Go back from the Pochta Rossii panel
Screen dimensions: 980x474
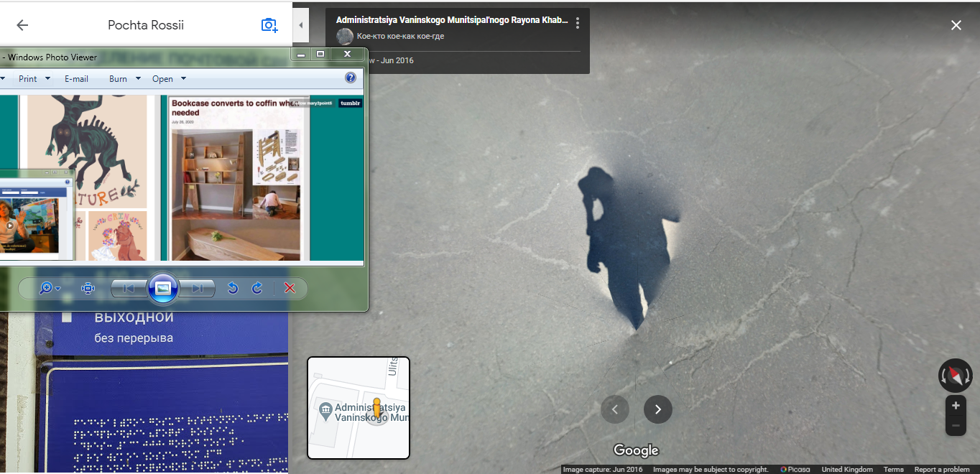[x=22, y=25]
